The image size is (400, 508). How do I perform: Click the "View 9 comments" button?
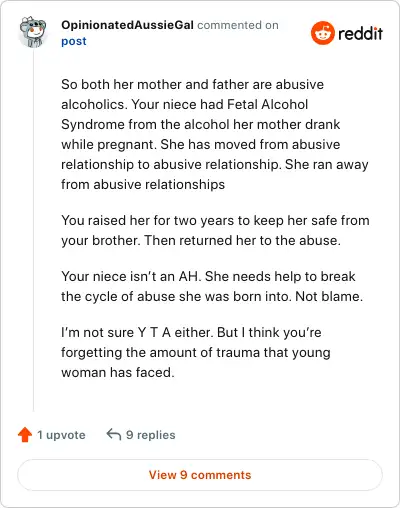click(x=200, y=475)
